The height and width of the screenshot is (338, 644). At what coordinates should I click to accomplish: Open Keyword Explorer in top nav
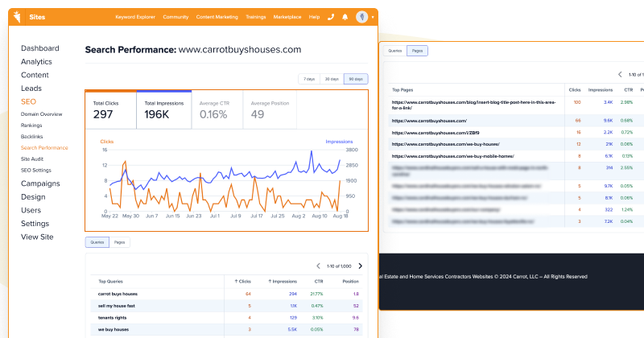point(135,17)
